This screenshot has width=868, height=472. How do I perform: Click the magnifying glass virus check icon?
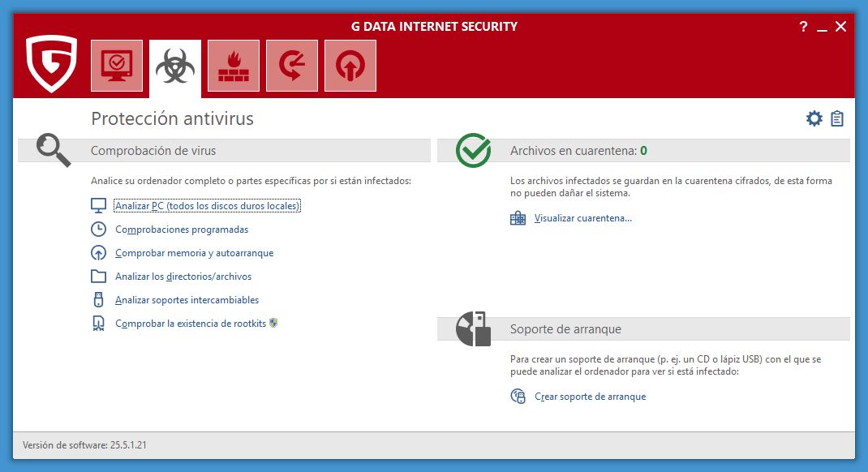(54, 150)
